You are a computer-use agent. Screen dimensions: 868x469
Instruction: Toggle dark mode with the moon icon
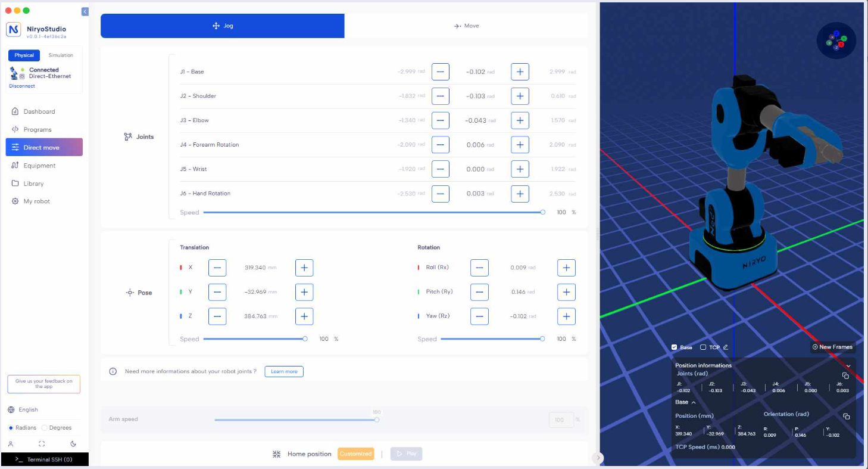pos(73,444)
